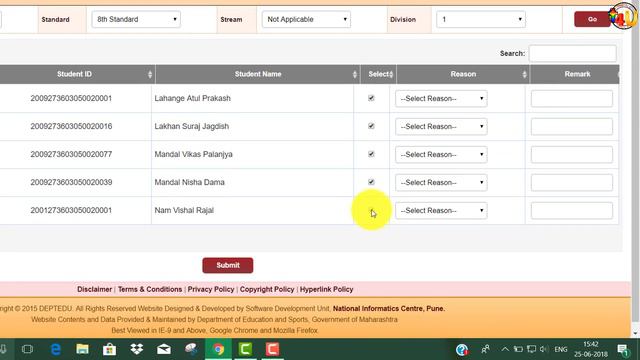
Task: Click student ID 2009273603050020039
Action: [71, 182]
